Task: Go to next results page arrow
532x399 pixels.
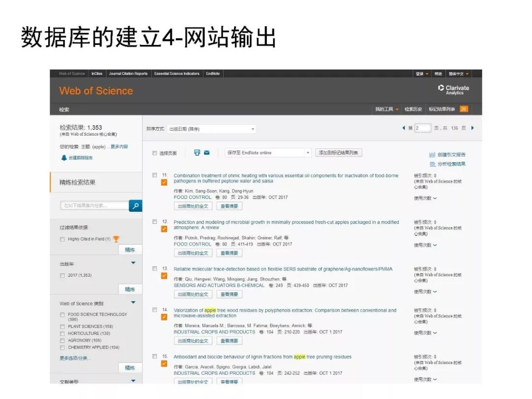Action: (x=472, y=128)
